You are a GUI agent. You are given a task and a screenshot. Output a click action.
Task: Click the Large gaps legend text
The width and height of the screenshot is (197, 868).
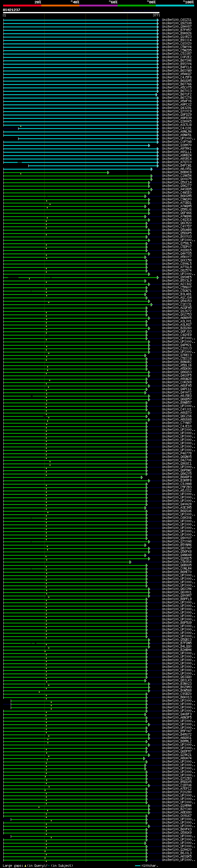pyautogui.click(x=38, y=865)
